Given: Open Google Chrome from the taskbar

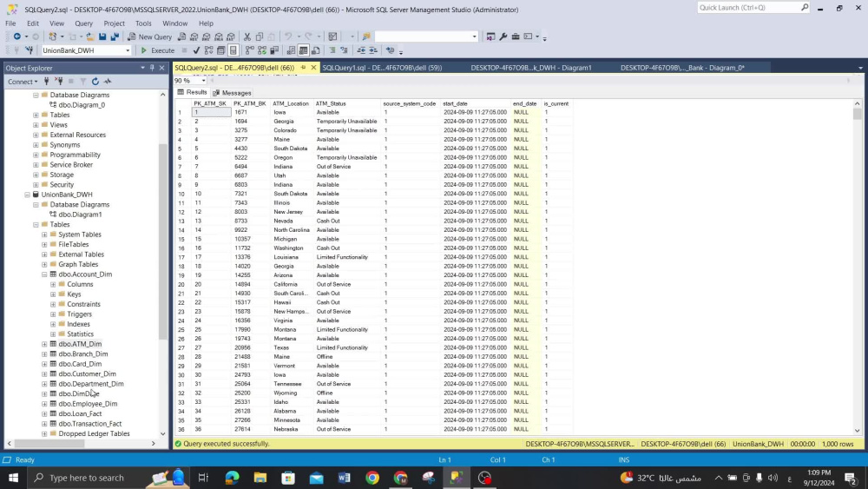Looking at the screenshot, I should [x=372, y=478].
